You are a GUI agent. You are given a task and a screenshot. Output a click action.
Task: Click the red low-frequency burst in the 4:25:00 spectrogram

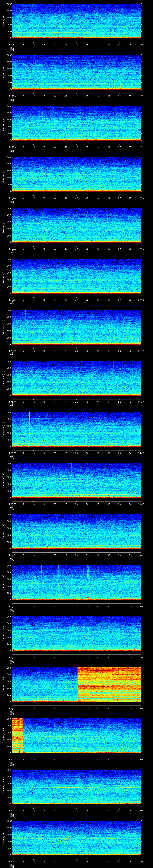[x=88, y=598]
